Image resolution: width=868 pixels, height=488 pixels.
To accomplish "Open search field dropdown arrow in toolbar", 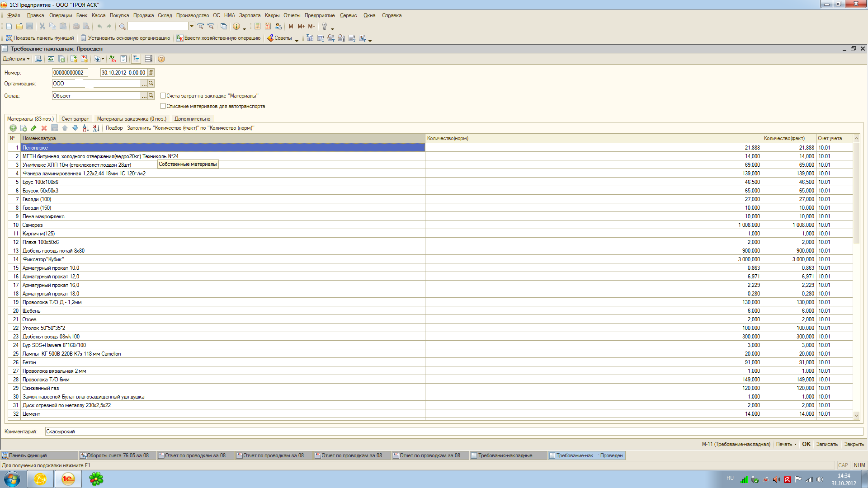I will pyautogui.click(x=192, y=27).
